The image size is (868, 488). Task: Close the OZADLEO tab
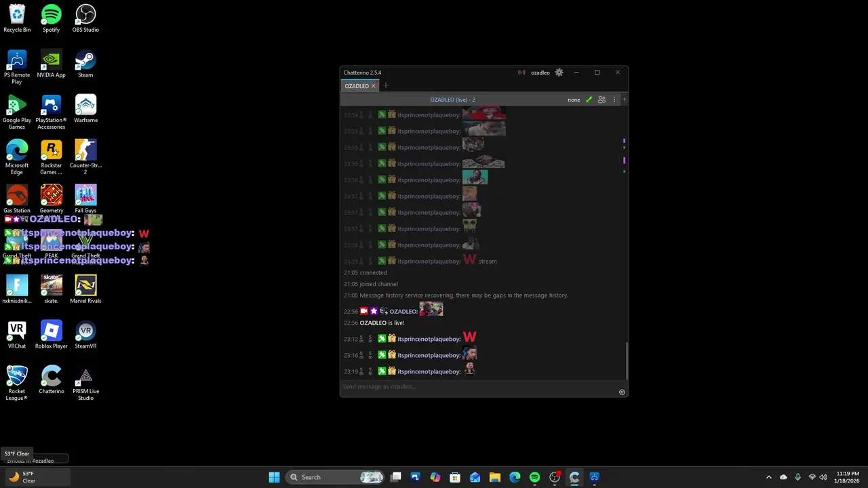pyautogui.click(x=373, y=86)
